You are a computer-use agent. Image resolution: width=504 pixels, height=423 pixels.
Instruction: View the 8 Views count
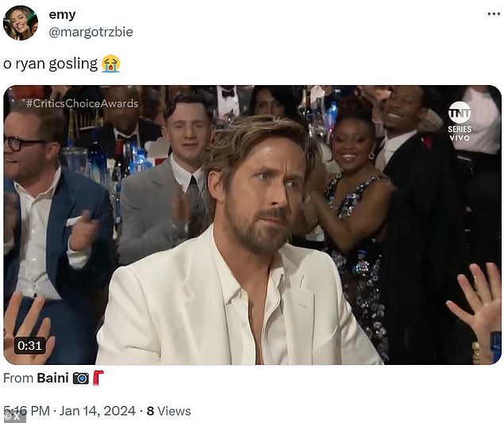pyautogui.click(x=169, y=411)
